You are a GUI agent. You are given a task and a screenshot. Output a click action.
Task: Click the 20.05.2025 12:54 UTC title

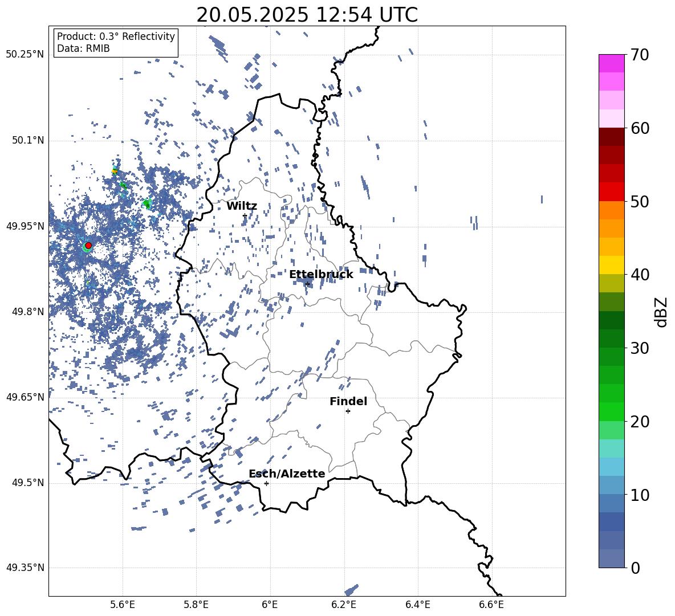[307, 15]
